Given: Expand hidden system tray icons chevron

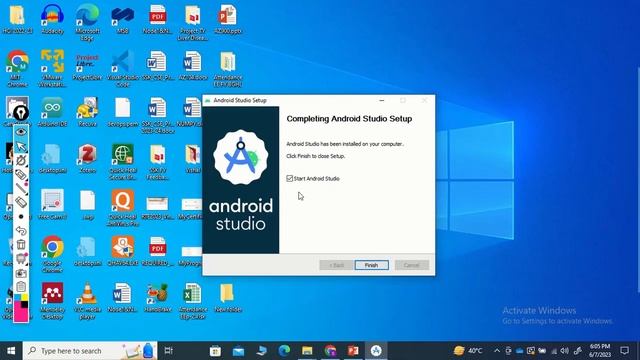Looking at the screenshot, I should tap(497, 351).
